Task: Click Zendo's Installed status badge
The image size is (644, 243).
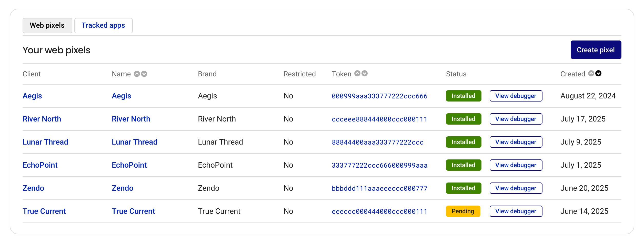Action: 463,188
